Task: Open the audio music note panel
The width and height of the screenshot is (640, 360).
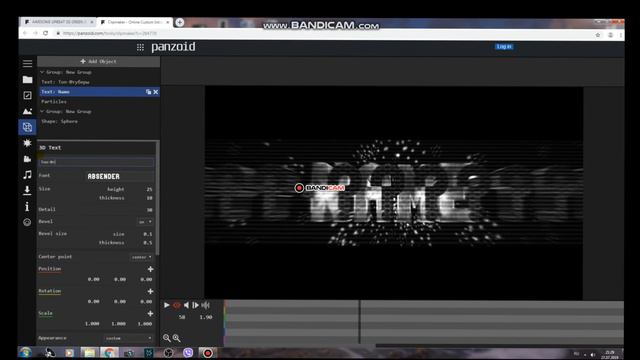Action: 27,175
